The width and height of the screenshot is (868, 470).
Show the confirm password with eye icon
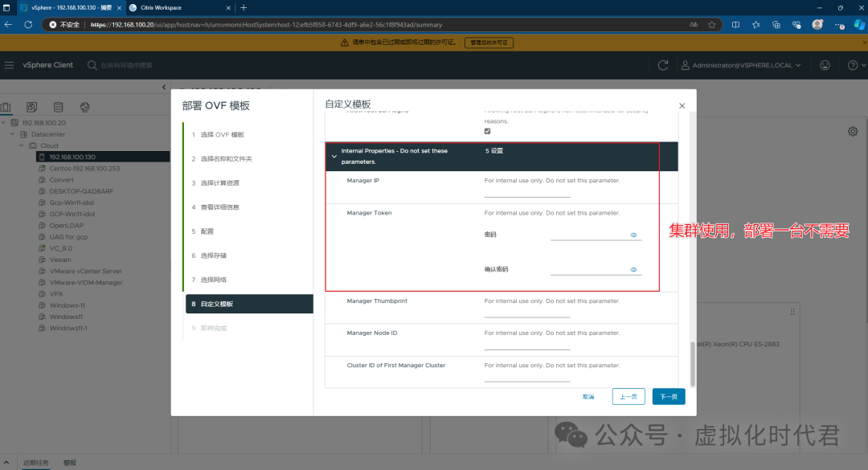[634, 270]
